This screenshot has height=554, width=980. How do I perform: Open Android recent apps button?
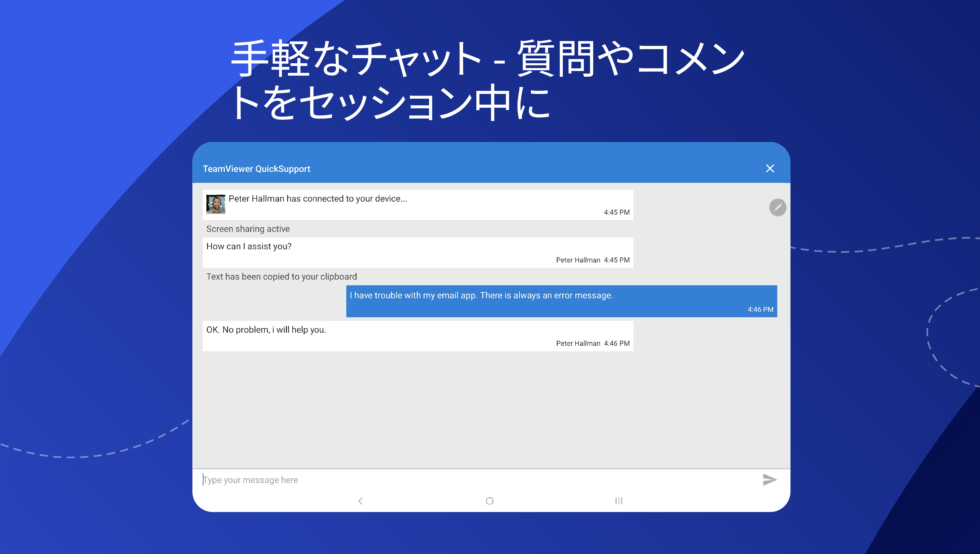(619, 501)
